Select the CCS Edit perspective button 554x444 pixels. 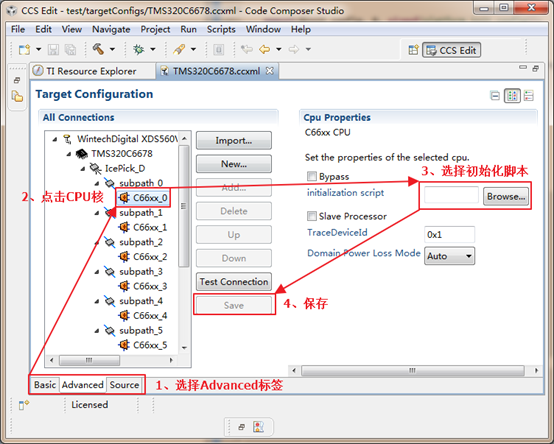point(451,50)
